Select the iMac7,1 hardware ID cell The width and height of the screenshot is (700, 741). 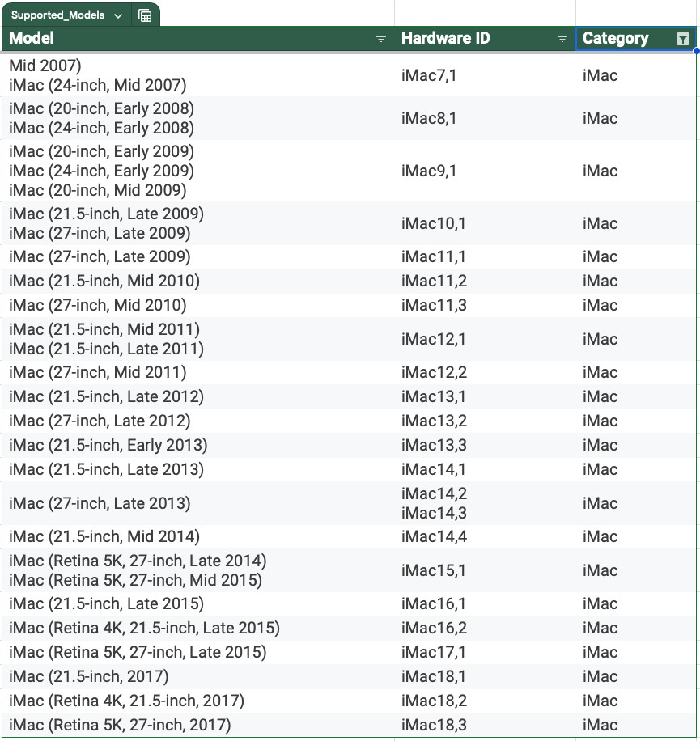click(x=485, y=75)
